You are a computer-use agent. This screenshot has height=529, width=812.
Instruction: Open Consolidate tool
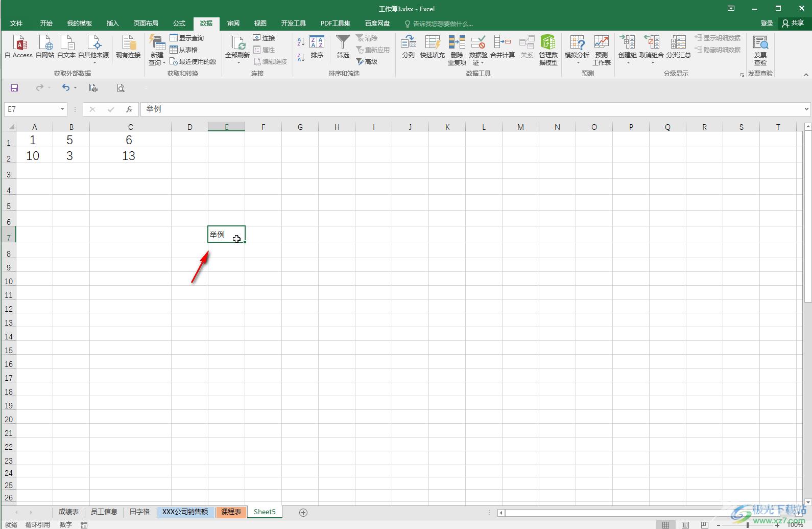click(503, 47)
